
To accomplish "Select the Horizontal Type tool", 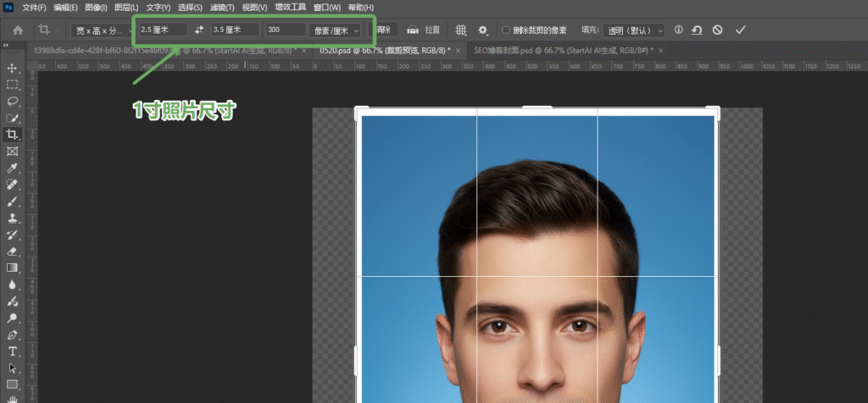I will click(12, 351).
